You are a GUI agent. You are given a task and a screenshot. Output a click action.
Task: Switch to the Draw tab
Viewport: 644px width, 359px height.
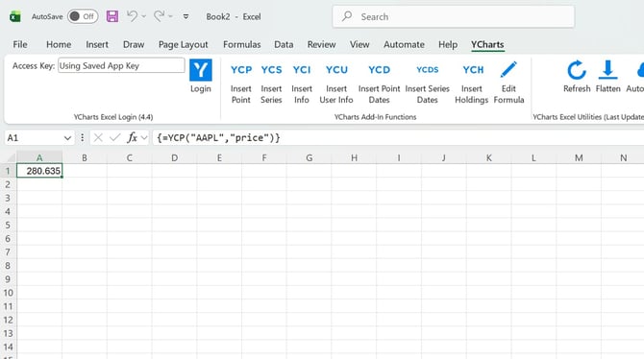(134, 44)
